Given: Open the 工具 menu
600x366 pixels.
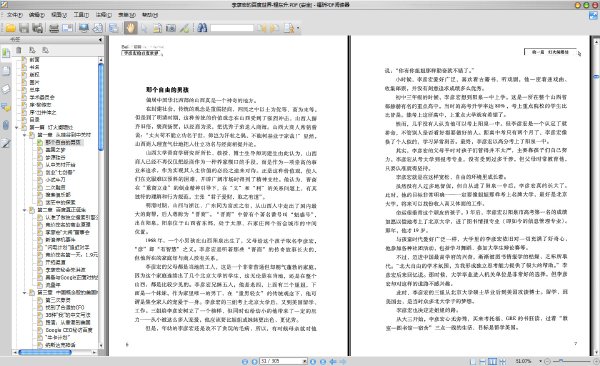Looking at the screenshot, I should tap(81, 15).
